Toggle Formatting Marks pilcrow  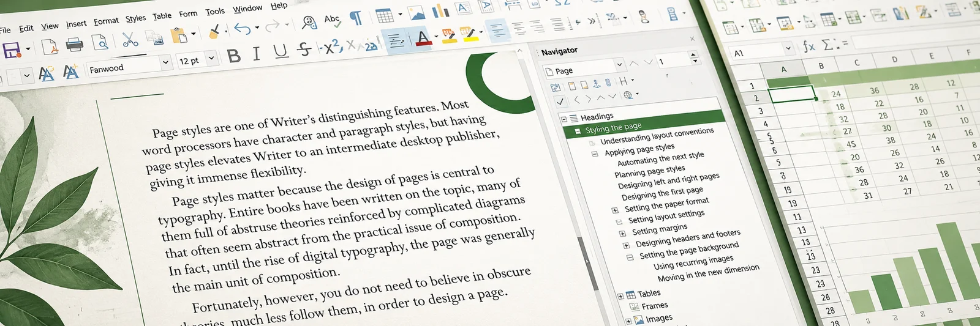coord(355,18)
